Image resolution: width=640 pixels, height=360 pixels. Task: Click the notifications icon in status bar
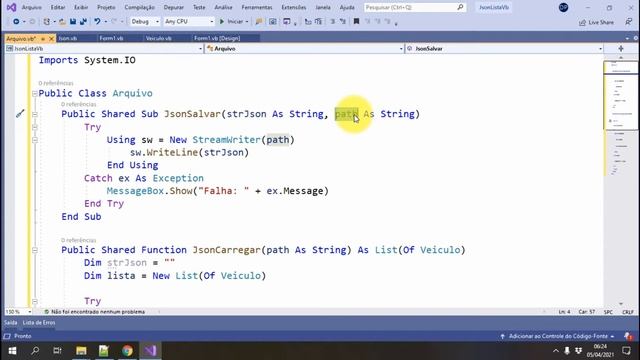click(x=628, y=336)
